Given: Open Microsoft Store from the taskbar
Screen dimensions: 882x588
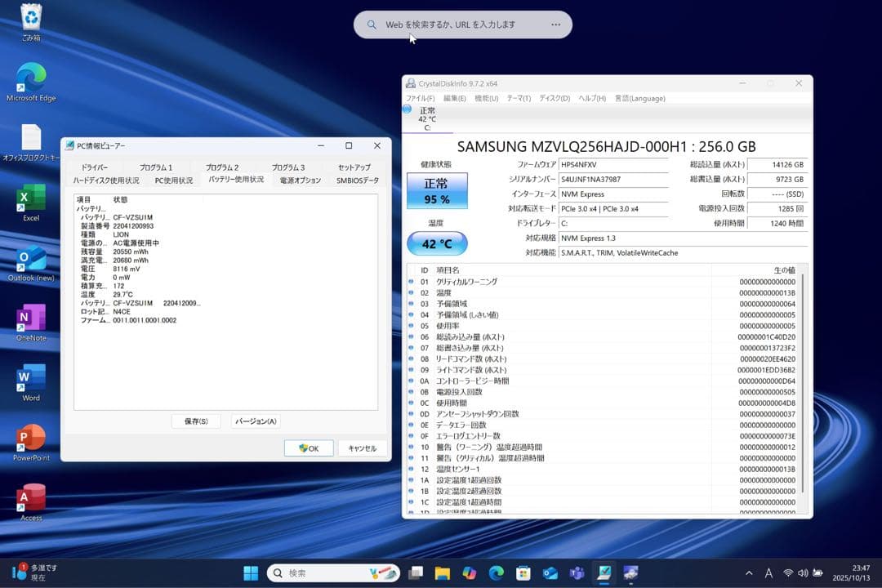Looking at the screenshot, I should [x=523, y=572].
